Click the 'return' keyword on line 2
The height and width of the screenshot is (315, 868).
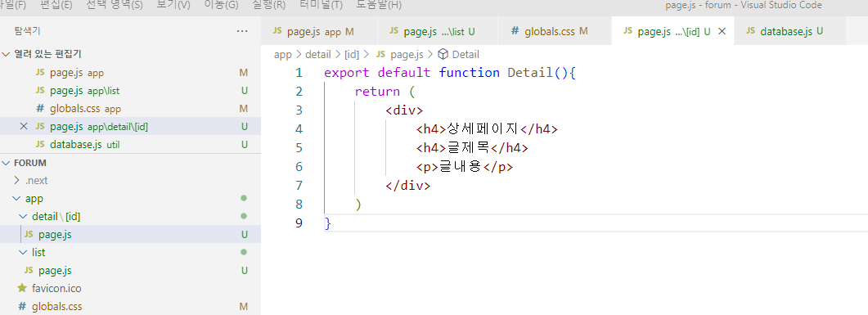tap(377, 92)
